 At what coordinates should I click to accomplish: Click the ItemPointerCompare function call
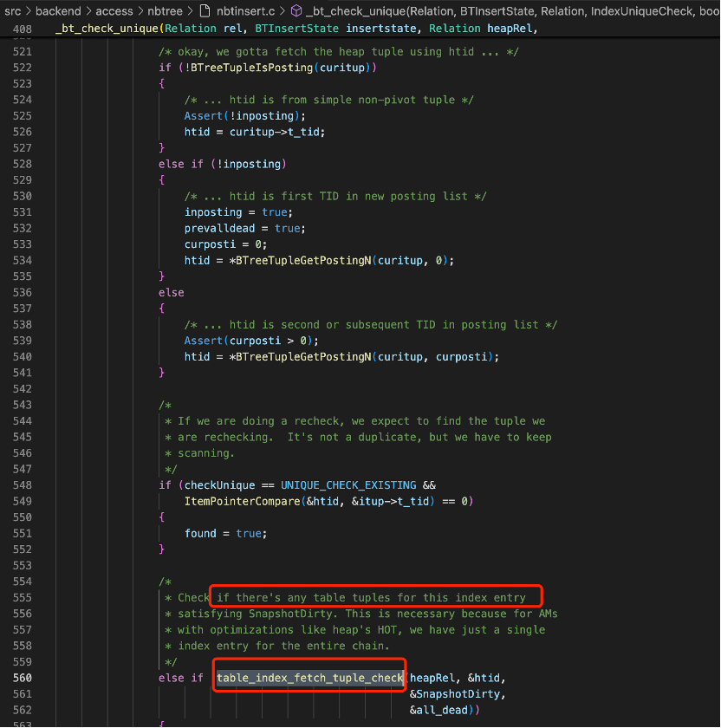[x=243, y=502]
